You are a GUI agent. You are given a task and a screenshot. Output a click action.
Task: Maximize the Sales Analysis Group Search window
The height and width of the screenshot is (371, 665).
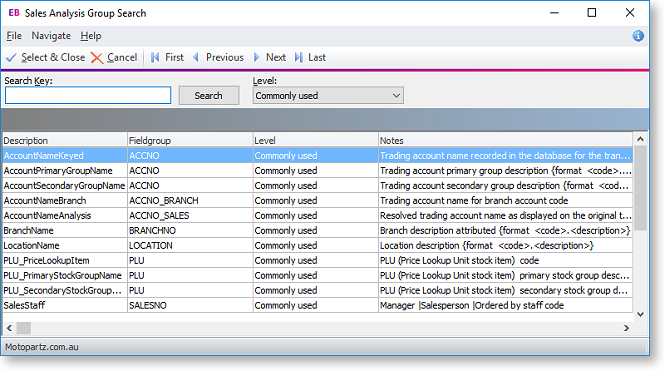(592, 13)
